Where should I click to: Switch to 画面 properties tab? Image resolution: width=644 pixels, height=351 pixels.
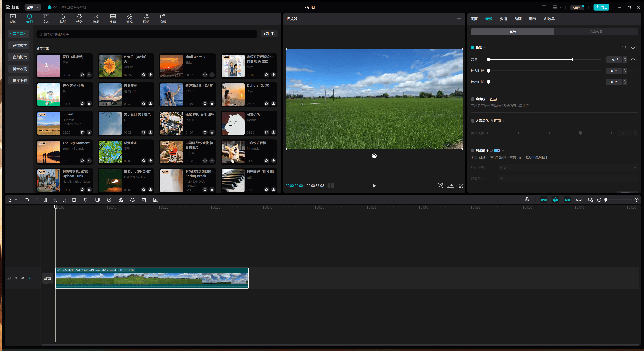coord(474,19)
